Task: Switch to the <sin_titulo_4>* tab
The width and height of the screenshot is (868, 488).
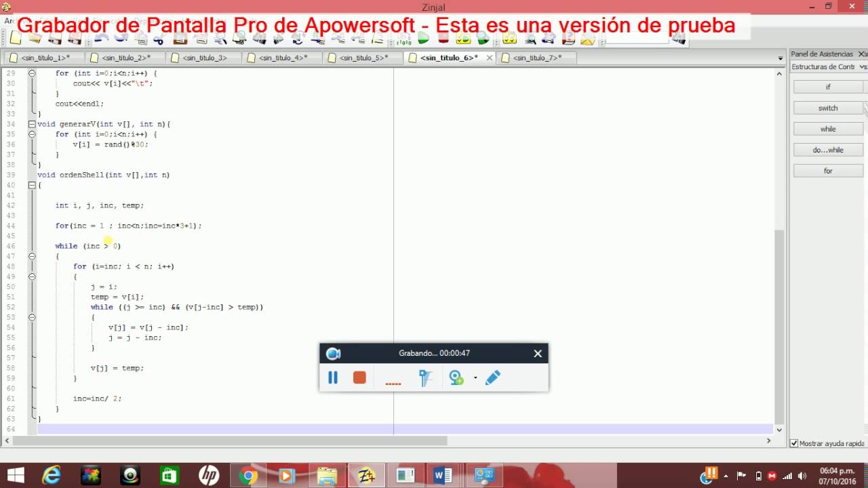Action: [283, 58]
